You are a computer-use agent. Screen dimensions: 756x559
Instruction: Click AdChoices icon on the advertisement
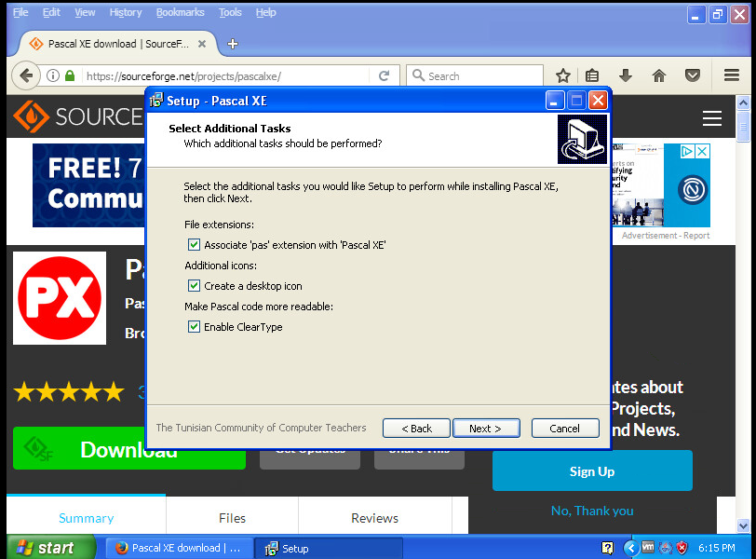tap(687, 152)
